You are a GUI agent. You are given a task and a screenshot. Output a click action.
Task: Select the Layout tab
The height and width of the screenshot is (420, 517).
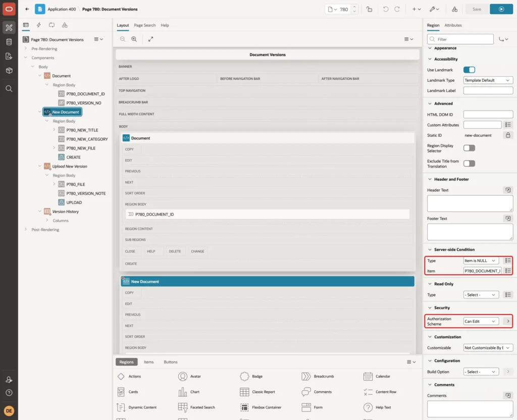[x=123, y=25]
